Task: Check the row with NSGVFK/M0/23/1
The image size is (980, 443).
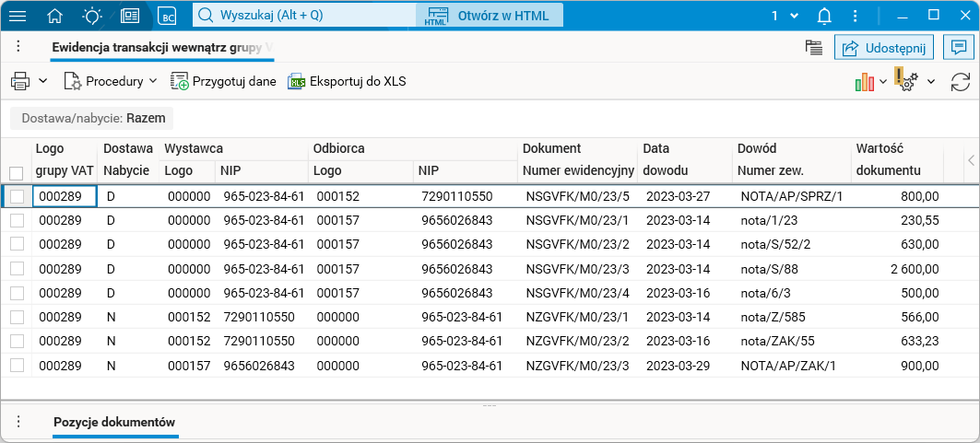Action: pyautogui.click(x=17, y=220)
